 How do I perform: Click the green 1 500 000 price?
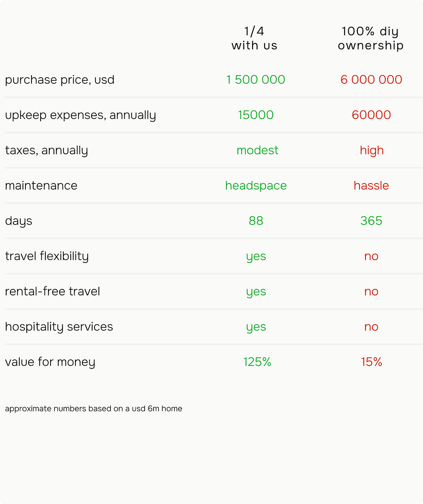256,80
